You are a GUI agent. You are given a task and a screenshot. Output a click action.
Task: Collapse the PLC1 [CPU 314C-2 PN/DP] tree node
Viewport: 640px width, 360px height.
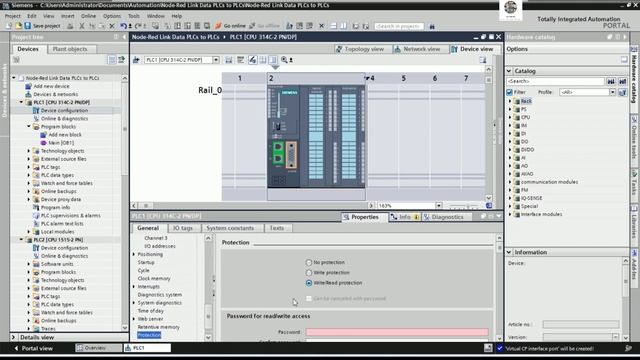(21, 102)
